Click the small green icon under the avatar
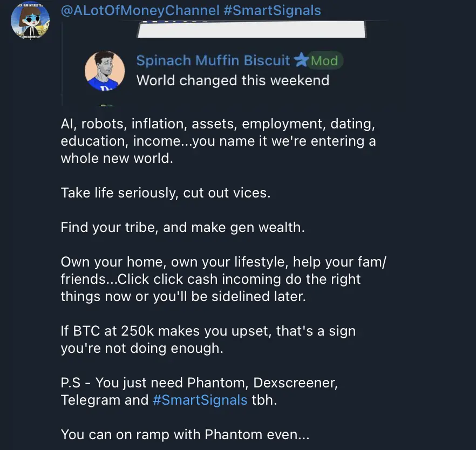The height and width of the screenshot is (450, 476). [107, 105]
